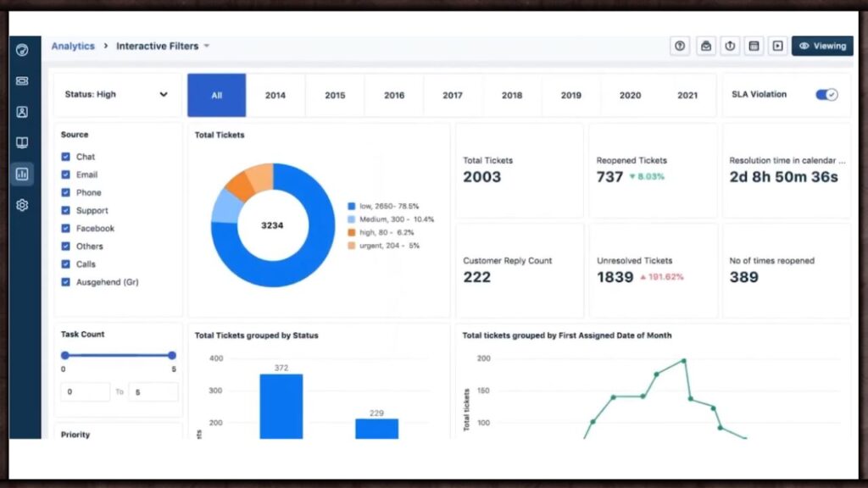Screen dimensions: 868x488
Task: Click the urgent legend color swatch
Action: [352, 246]
